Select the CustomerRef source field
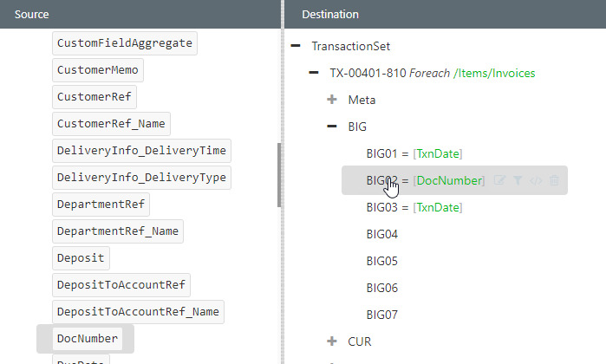 tap(95, 96)
